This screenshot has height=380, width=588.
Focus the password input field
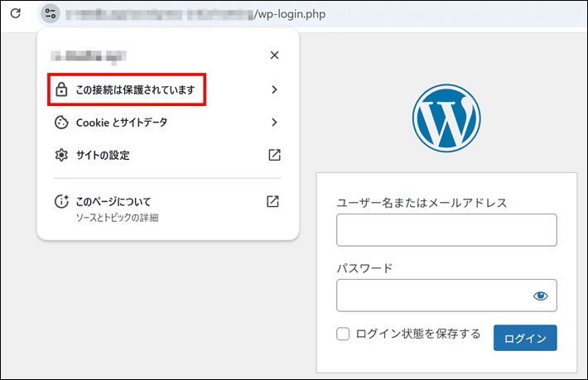(x=446, y=296)
